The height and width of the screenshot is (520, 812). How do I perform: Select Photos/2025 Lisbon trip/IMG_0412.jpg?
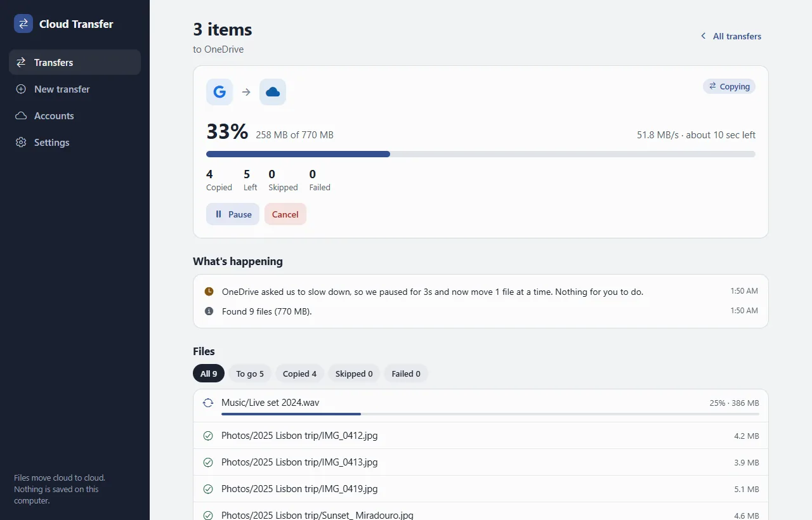tap(481, 436)
